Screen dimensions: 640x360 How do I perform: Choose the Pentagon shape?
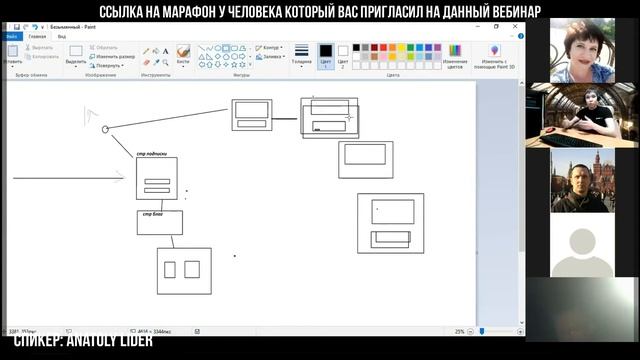(226, 57)
